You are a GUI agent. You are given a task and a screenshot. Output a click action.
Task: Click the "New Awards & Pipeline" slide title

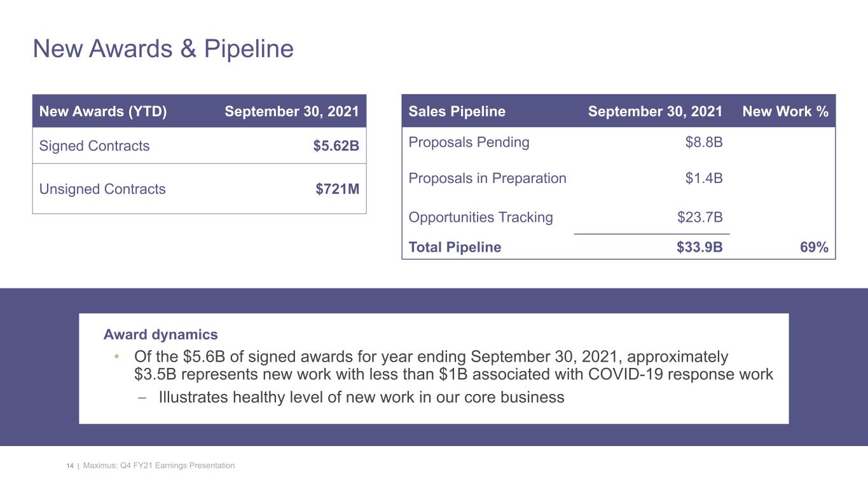[x=163, y=49]
